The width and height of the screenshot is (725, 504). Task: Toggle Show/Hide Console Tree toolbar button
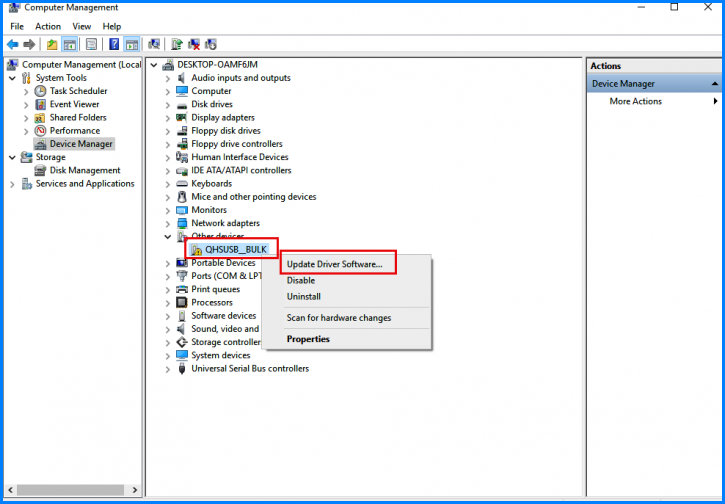pyautogui.click(x=70, y=44)
